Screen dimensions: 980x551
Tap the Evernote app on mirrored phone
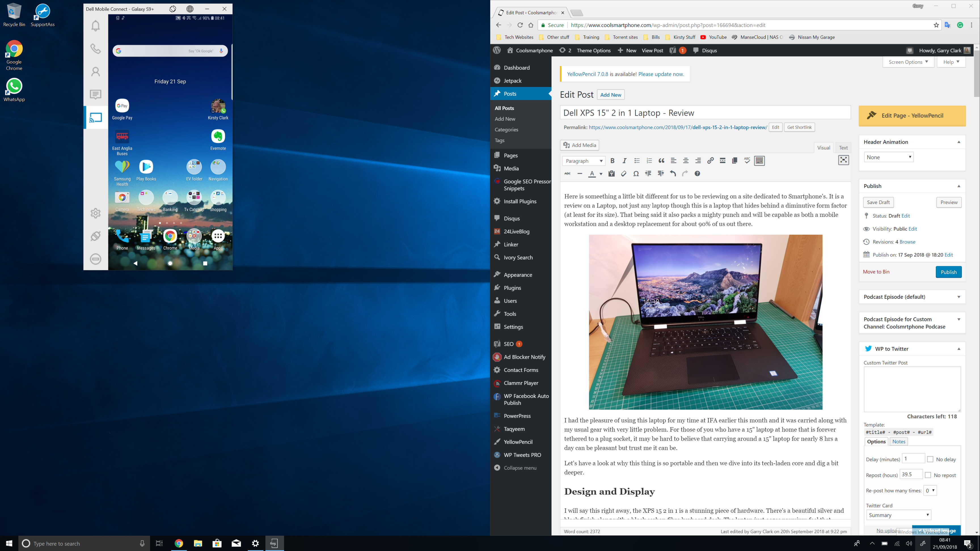[218, 139]
